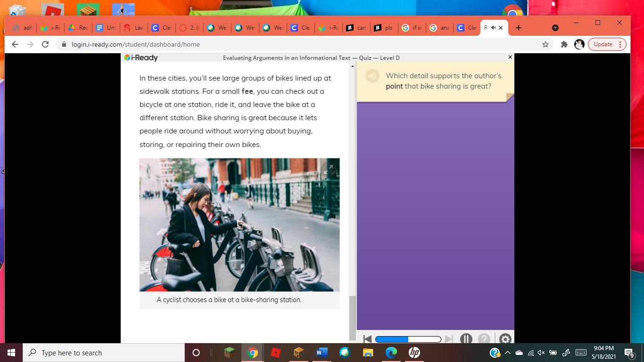Open the taskbar clock and calendar
Screen dimensions: 644x362
604,353
